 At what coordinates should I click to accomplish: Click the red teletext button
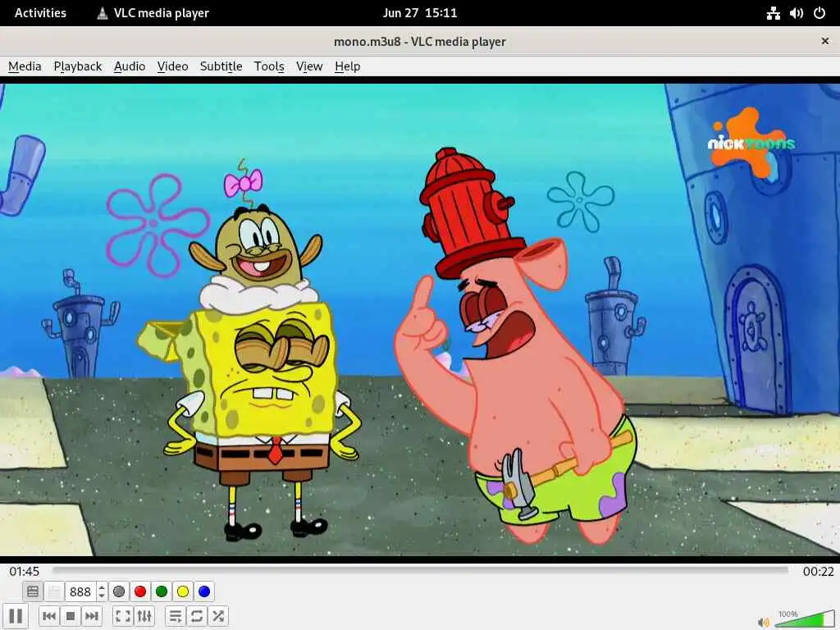coord(140,591)
